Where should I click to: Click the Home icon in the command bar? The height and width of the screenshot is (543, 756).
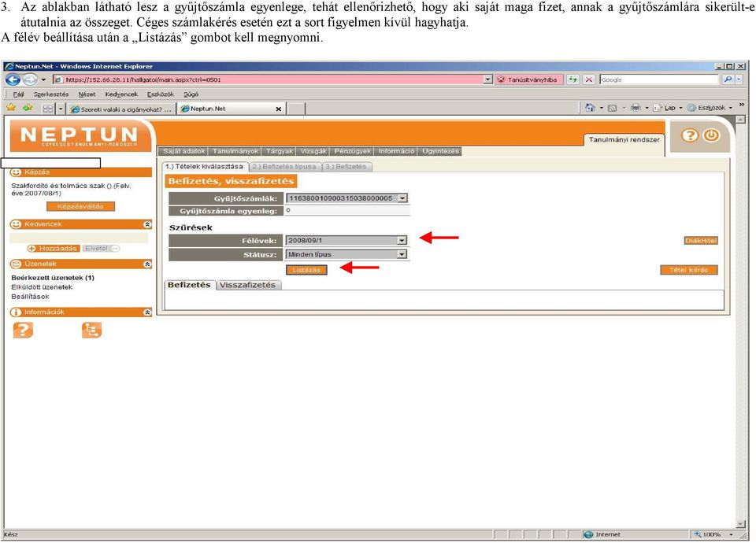point(590,108)
